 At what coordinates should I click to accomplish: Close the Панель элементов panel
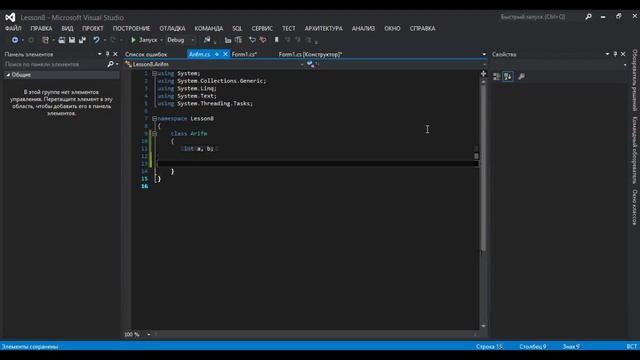(115, 54)
